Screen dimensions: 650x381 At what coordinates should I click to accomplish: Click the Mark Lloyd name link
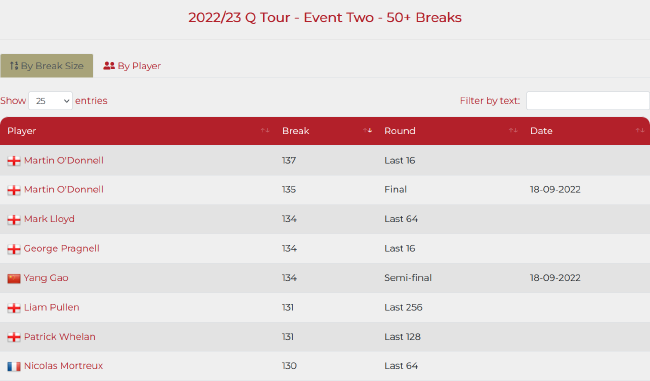[49, 219]
